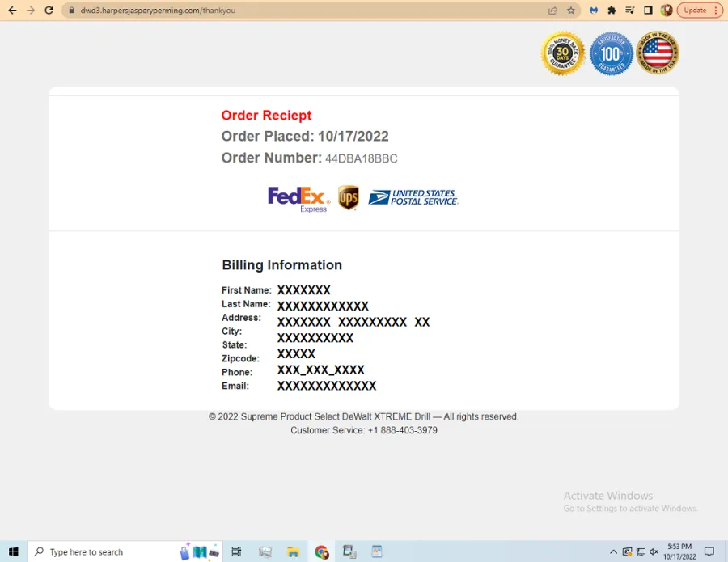The height and width of the screenshot is (562, 728).
Task: Click the red Order Reciept heading
Action: pos(266,115)
